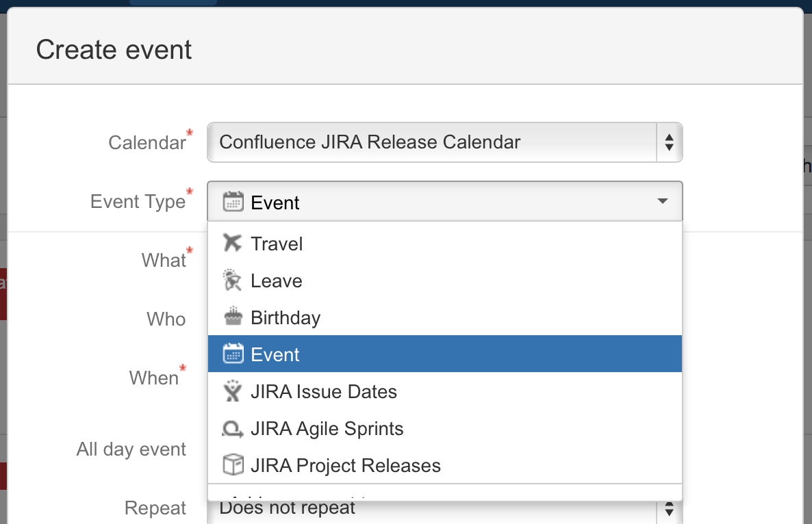
Task: Choose JIRA Project Releases option
Action: pyautogui.click(x=445, y=465)
